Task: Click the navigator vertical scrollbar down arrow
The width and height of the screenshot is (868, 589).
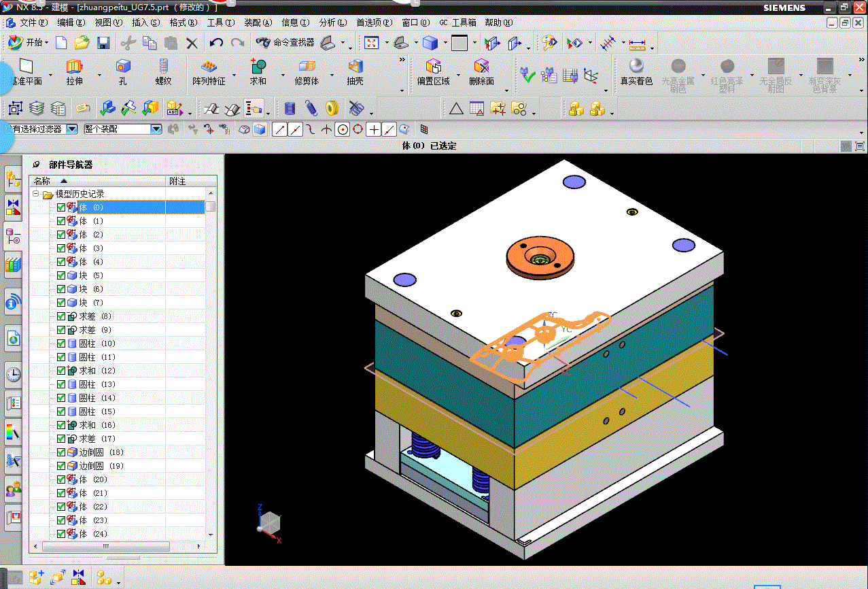Action: pyautogui.click(x=211, y=535)
